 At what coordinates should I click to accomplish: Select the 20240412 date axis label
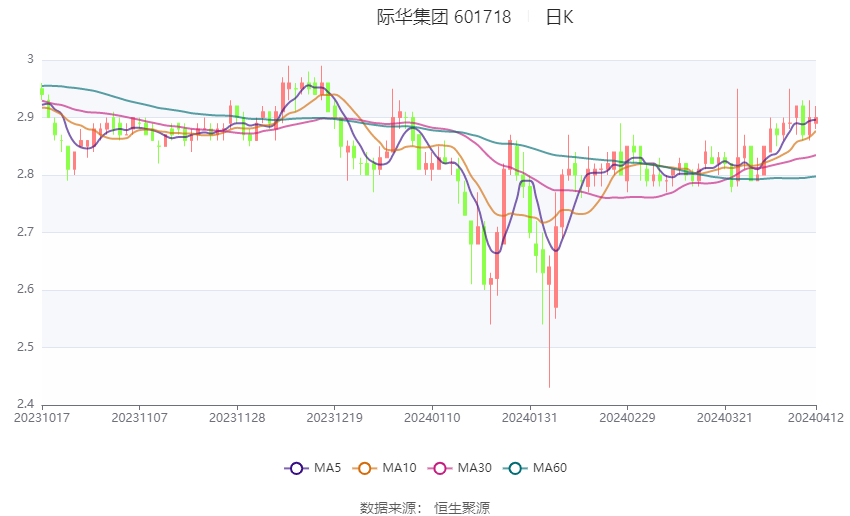(816, 418)
